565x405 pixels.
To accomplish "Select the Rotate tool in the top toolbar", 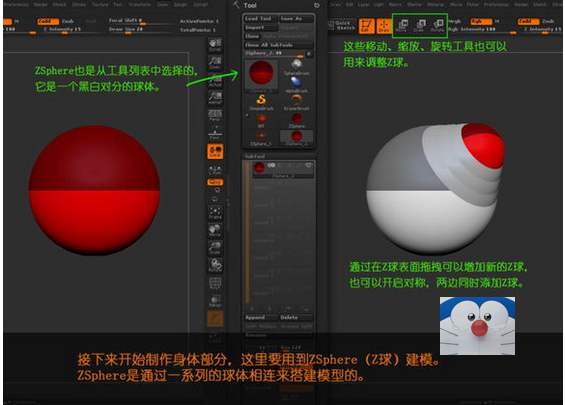I will click(437, 26).
